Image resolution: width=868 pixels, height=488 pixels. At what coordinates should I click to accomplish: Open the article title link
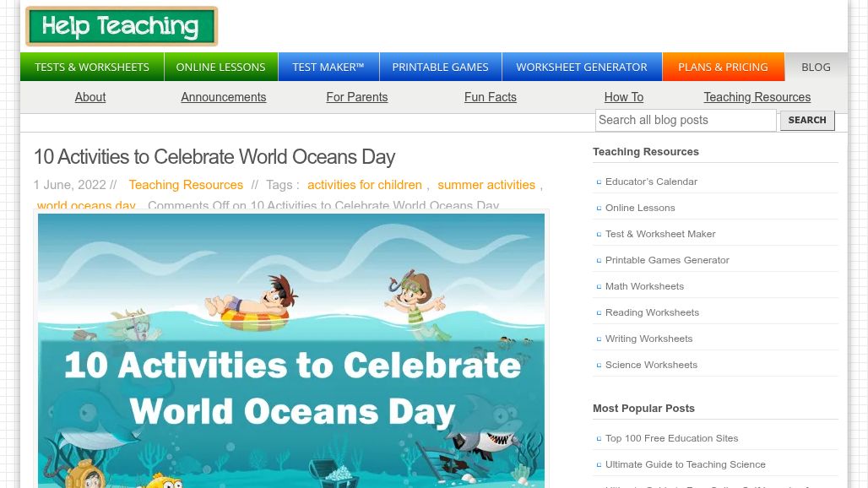click(214, 157)
